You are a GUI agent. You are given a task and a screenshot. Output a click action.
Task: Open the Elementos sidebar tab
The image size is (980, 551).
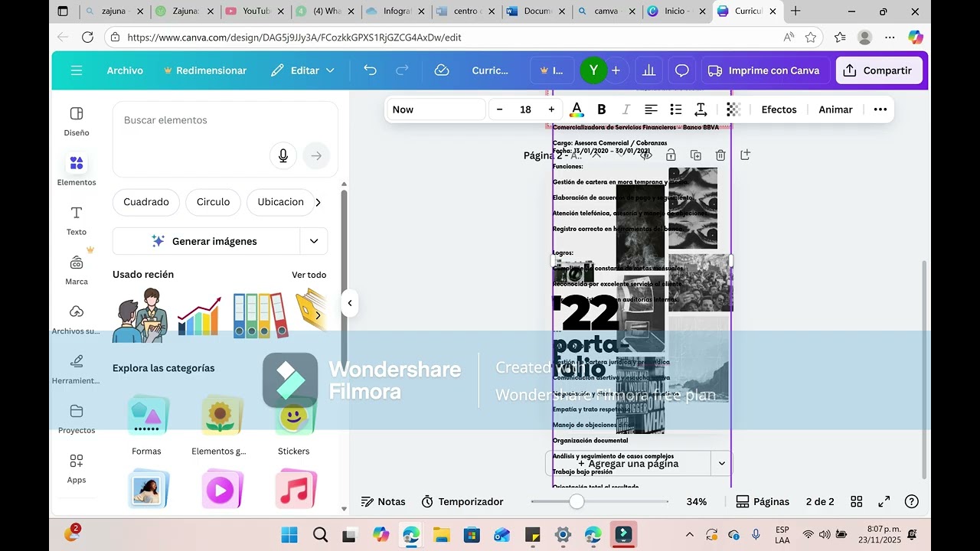coord(77,170)
